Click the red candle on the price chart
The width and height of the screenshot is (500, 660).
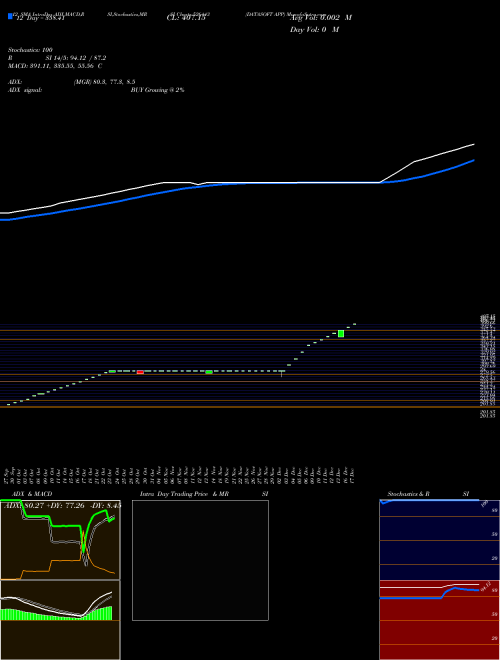point(140,372)
